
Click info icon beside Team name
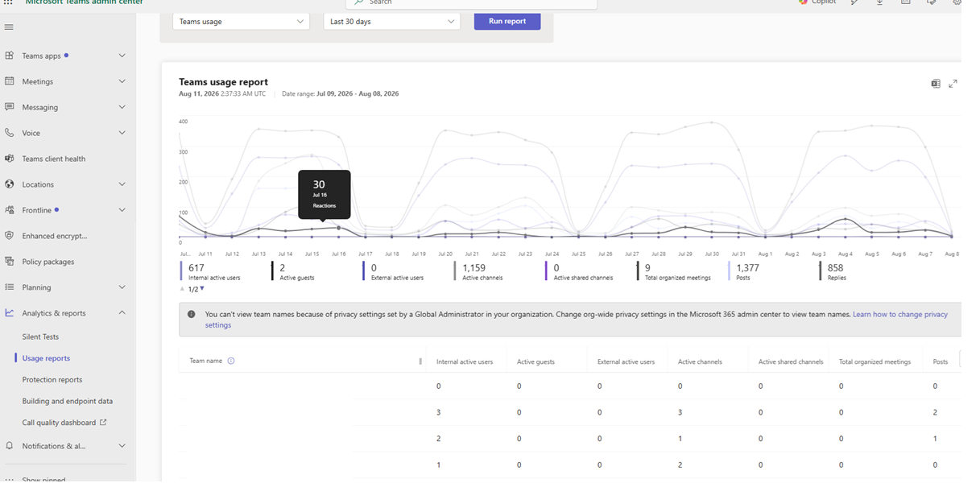tap(231, 361)
